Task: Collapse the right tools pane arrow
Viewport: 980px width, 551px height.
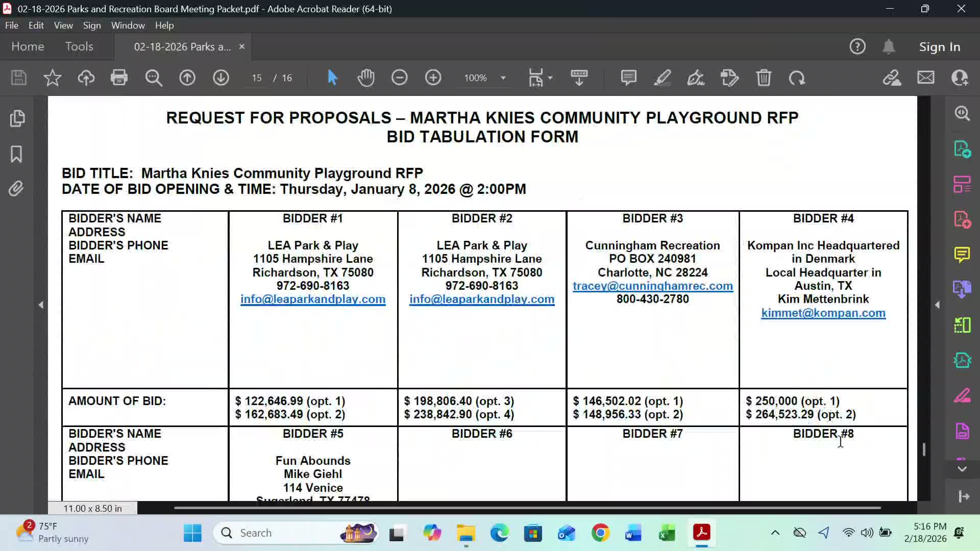Action: tap(937, 305)
